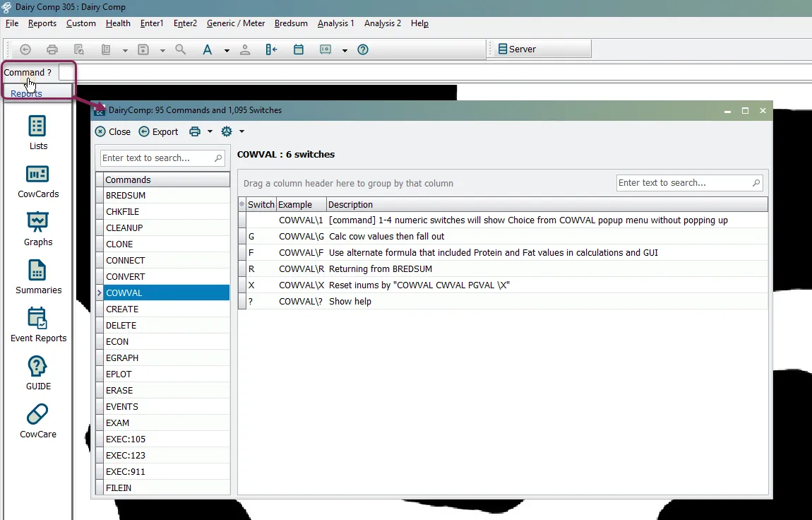Select BREDSUM in commands list

pos(166,196)
